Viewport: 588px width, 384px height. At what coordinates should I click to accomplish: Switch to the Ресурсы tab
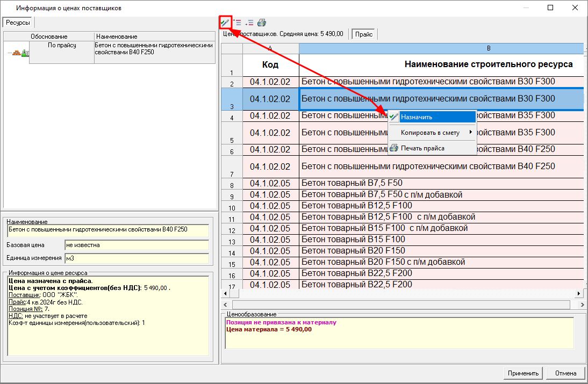pos(18,22)
